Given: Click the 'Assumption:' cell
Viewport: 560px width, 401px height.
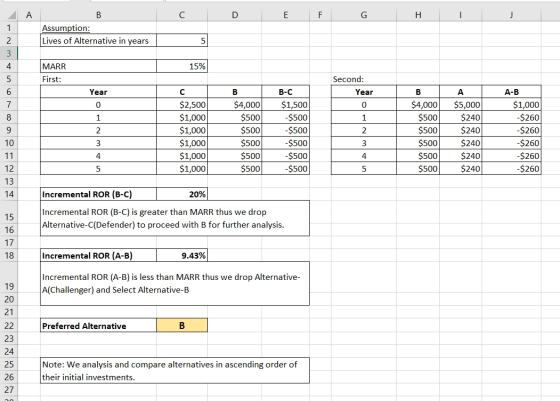Looking at the screenshot, I should coord(98,28).
